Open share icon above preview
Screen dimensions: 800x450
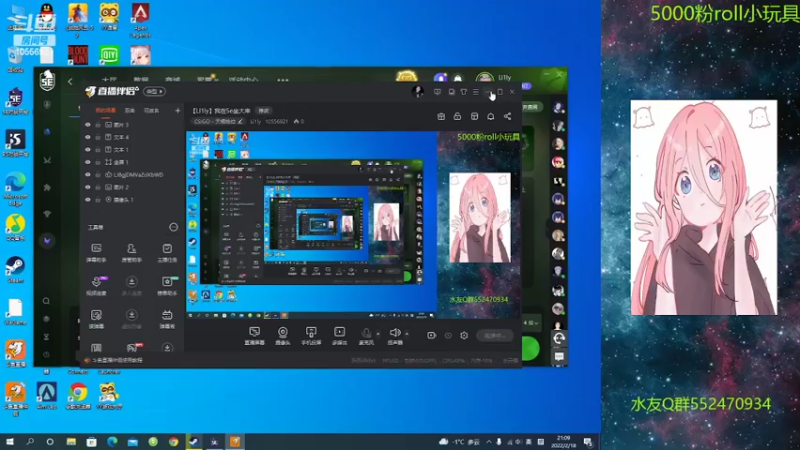(x=507, y=116)
